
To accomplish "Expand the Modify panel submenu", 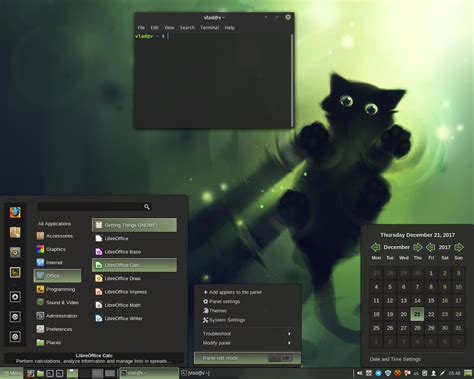I will pos(247,343).
